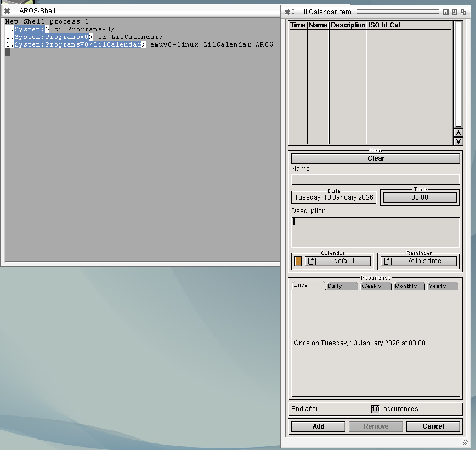Viewport: 476px width, 450px height.
Task: Click the 00:00 time button
Action: click(x=420, y=197)
